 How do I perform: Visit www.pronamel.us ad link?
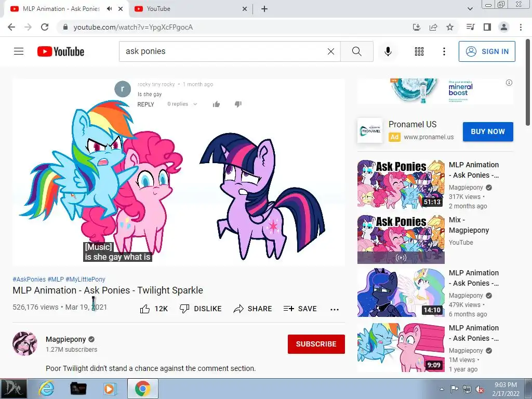[x=429, y=137]
